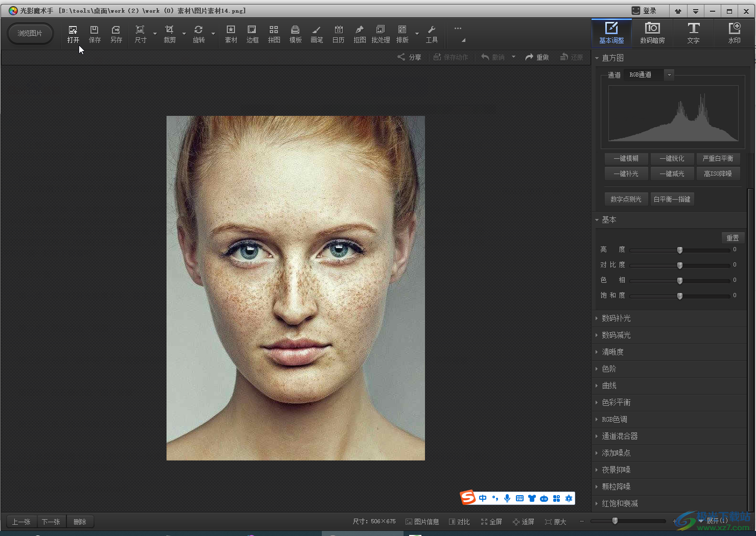Launch the 拼图 collage tool
756x536 pixels.
click(x=274, y=34)
